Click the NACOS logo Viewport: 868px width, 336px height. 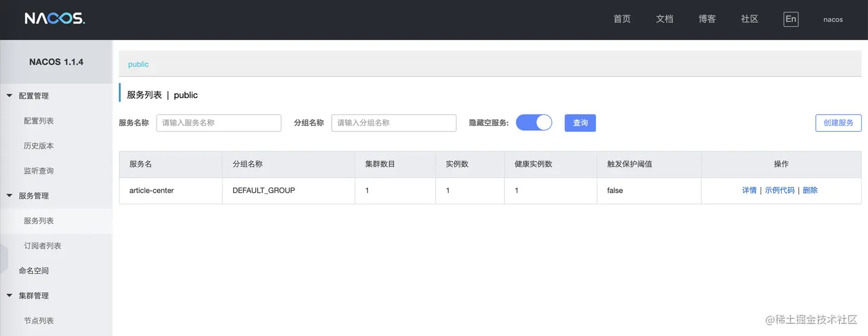coord(55,19)
